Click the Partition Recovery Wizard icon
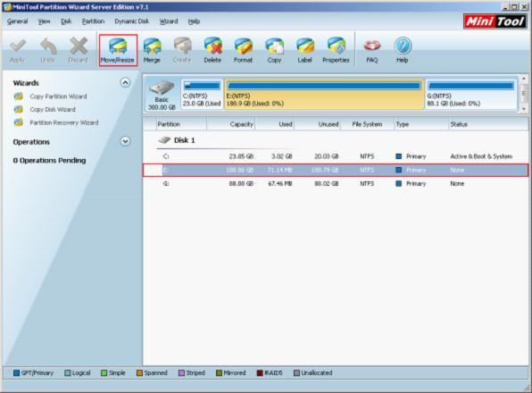Viewport: 532px width, 393px height. point(19,122)
